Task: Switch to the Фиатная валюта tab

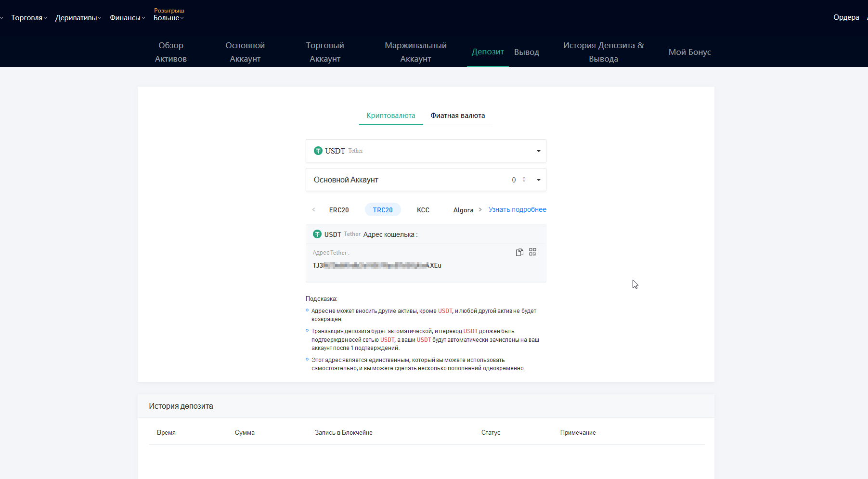Action: click(457, 116)
